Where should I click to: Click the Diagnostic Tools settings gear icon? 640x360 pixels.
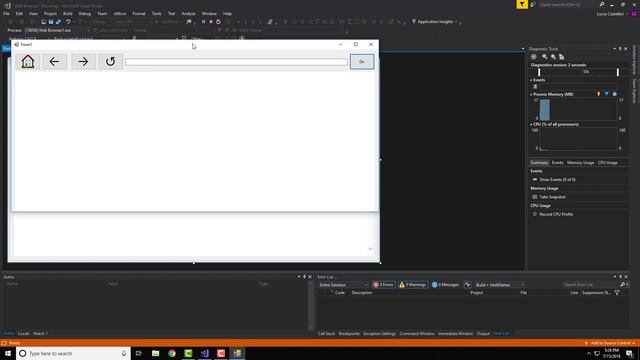coord(533,57)
